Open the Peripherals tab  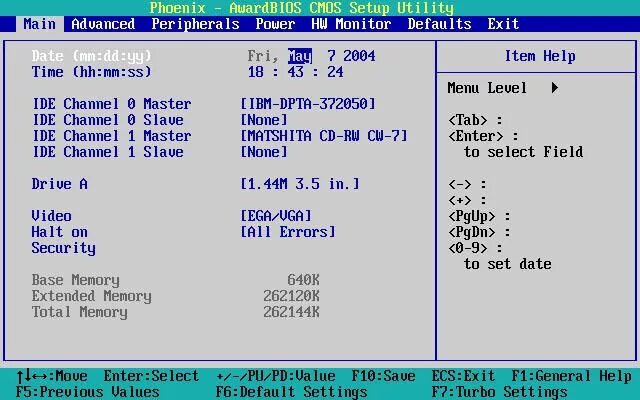point(195,24)
